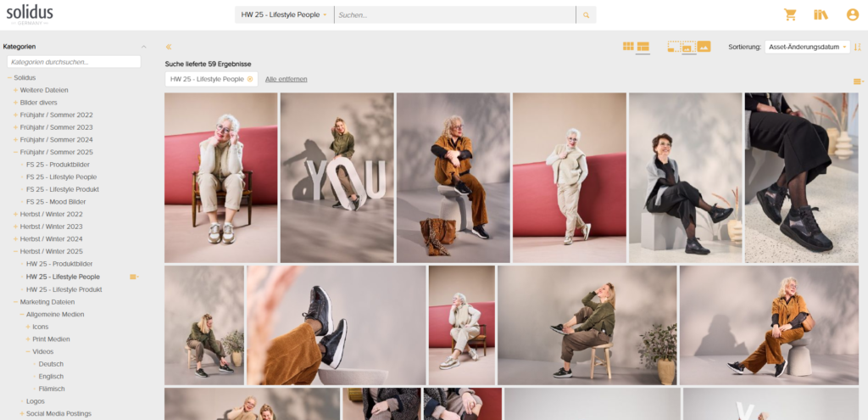The height and width of the screenshot is (420, 868).
Task: Click the search magnifier button
Action: click(x=586, y=14)
